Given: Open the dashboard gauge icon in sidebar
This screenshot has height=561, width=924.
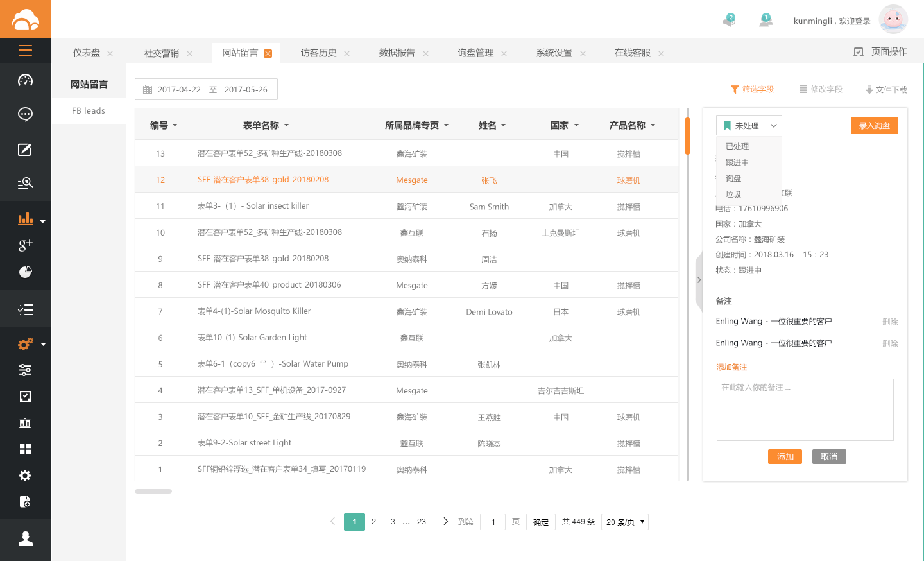Looking at the screenshot, I should [26, 80].
